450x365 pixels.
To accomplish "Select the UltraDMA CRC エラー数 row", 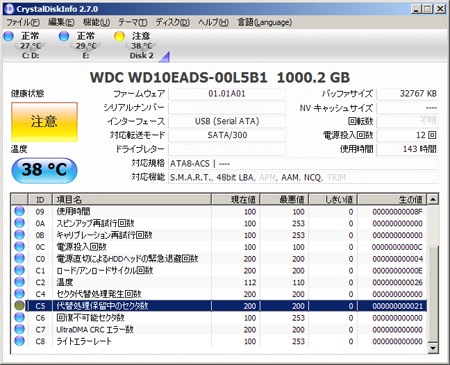I will point(219,330).
